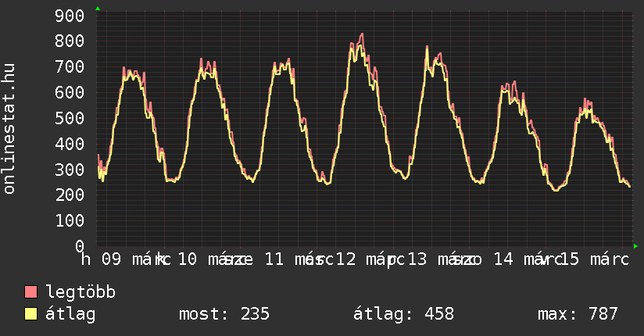Click the yellow átlag legend swatch

click(31, 314)
